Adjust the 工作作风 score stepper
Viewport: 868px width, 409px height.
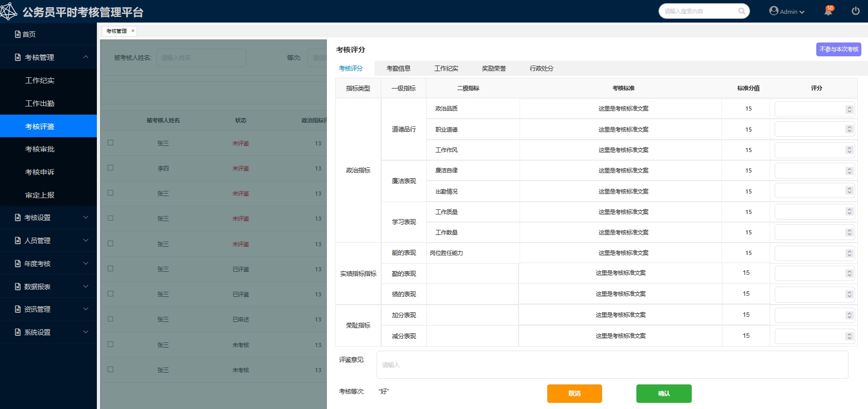pyautogui.click(x=849, y=150)
